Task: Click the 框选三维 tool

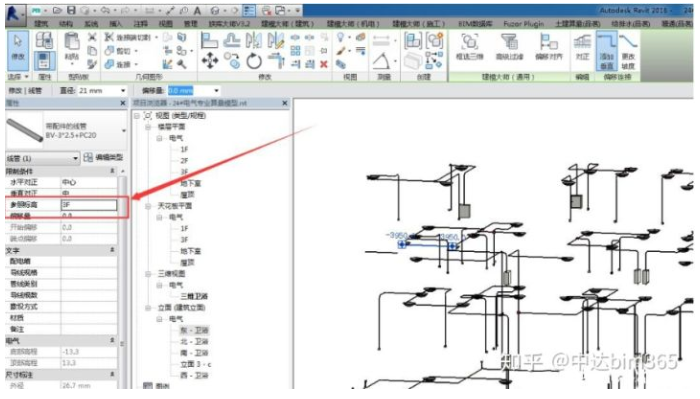Action: pos(469,47)
